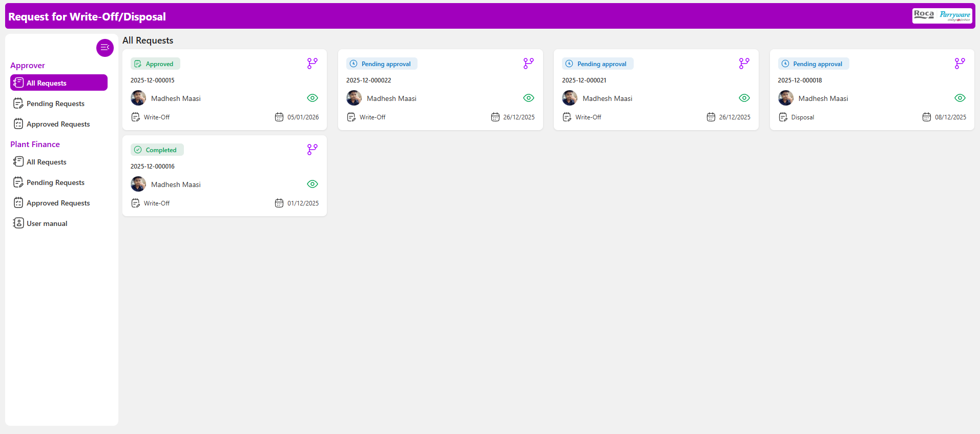Open workflow icon for completed request 2025-12-000016

312,150
